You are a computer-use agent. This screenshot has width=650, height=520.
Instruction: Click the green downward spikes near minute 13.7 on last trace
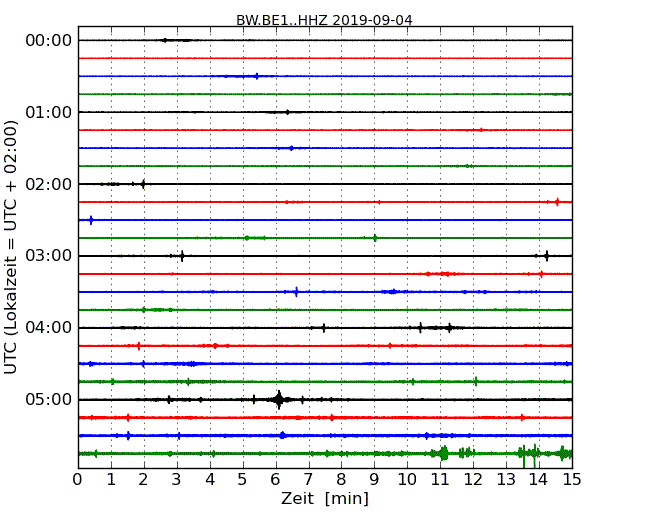529,455
